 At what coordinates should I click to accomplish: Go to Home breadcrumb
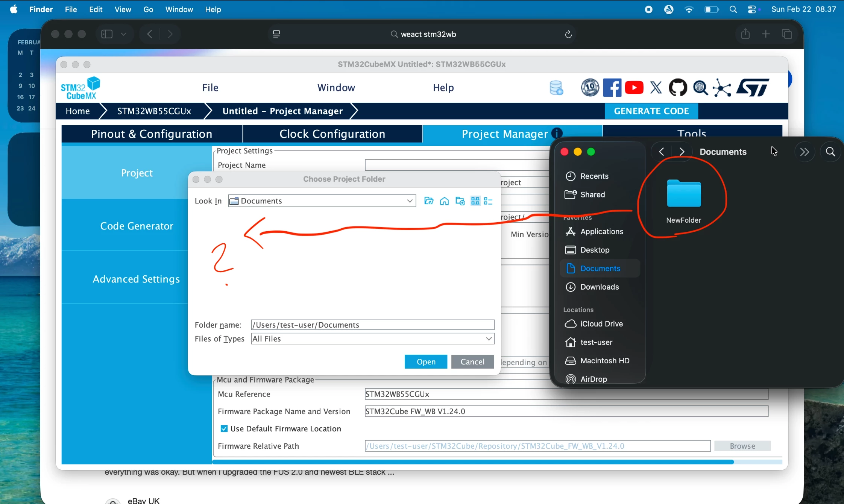coord(78,111)
